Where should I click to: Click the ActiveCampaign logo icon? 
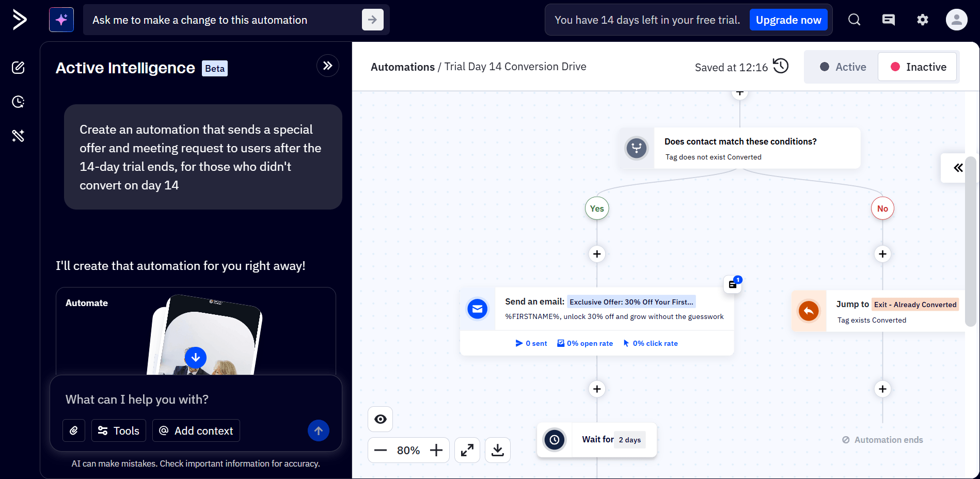[20, 20]
